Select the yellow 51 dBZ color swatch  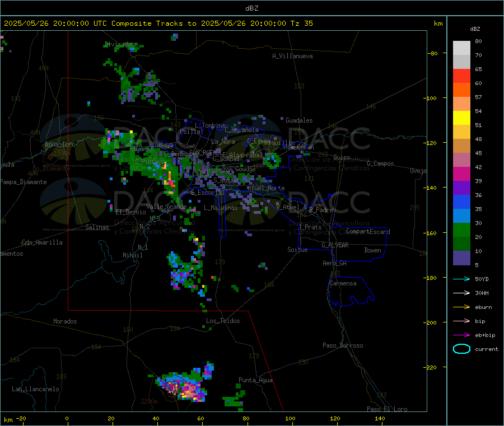(461, 118)
